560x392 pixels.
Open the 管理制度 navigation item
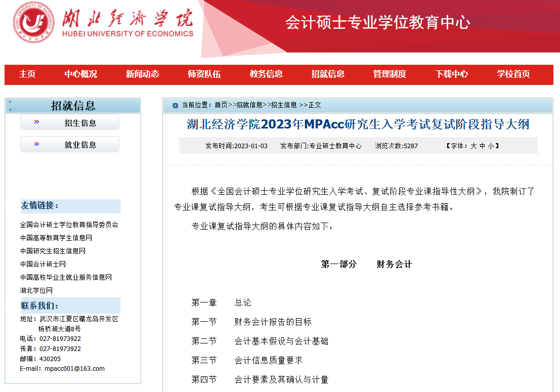[389, 74]
